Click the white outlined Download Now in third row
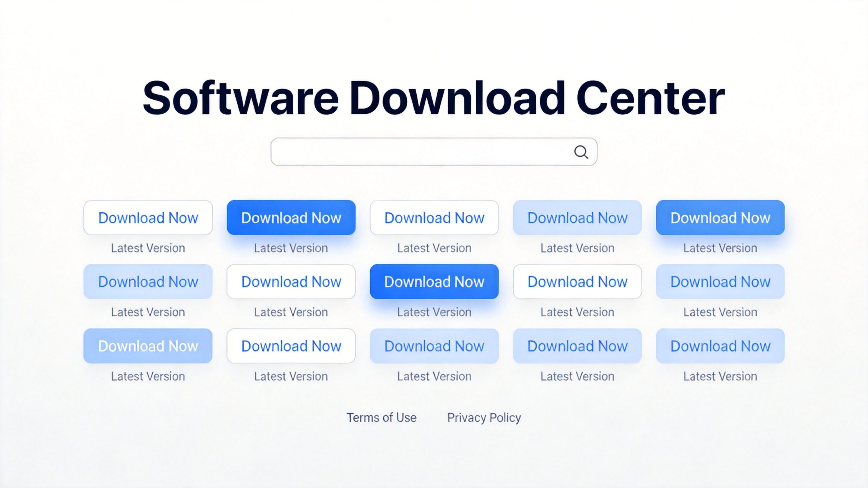 tap(291, 346)
